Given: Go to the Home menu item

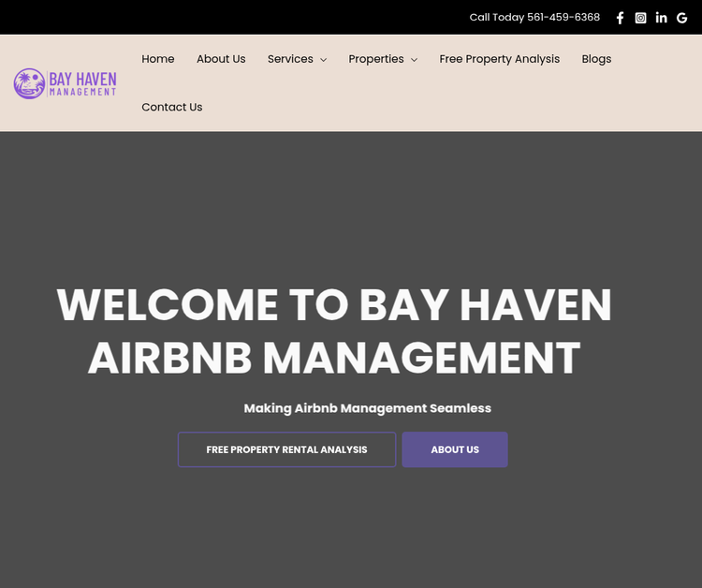Looking at the screenshot, I should [158, 59].
